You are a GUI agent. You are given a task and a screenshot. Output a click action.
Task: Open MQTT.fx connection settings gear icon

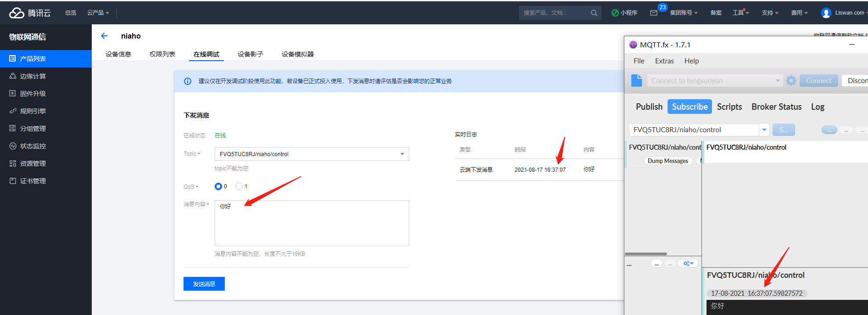coord(791,80)
